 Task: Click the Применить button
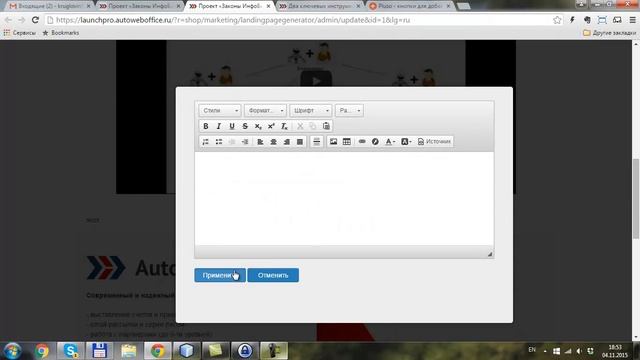220,276
